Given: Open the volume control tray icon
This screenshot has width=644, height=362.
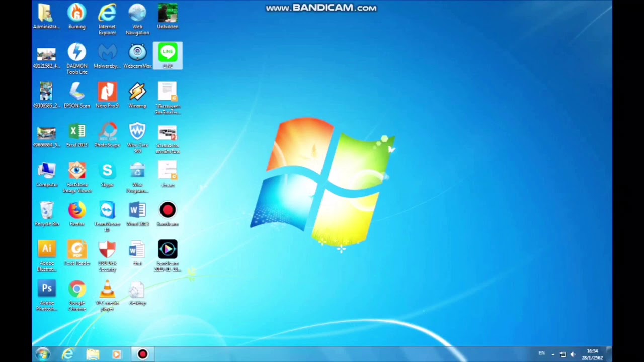Looking at the screenshot, I should 573,354.
